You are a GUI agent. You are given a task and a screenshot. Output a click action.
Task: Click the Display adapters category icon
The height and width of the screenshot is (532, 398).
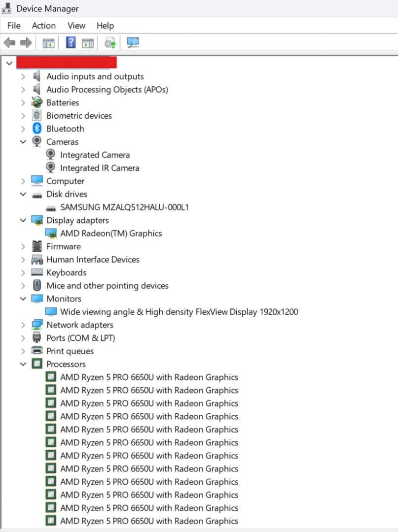pos(36,220)
